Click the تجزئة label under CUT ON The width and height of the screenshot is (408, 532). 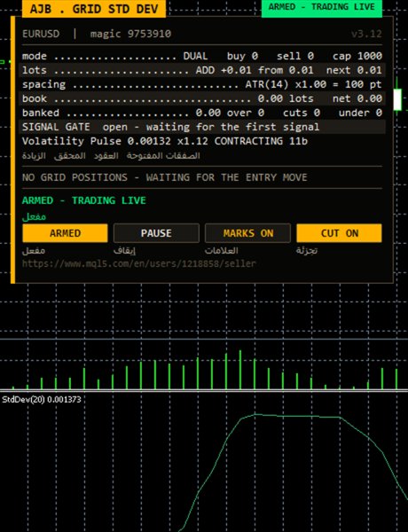[x=307, y=251]
